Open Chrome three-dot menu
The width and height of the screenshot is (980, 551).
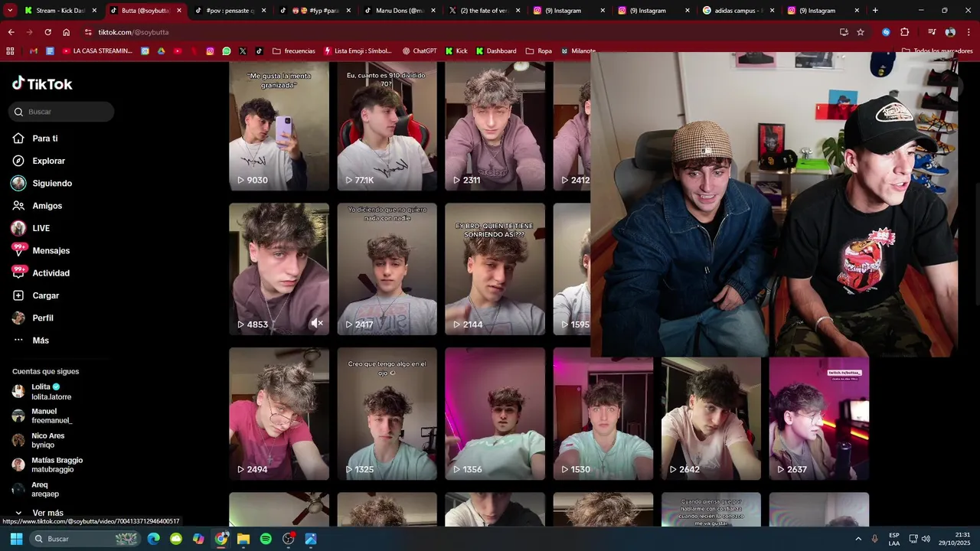(x=969, y=32)
